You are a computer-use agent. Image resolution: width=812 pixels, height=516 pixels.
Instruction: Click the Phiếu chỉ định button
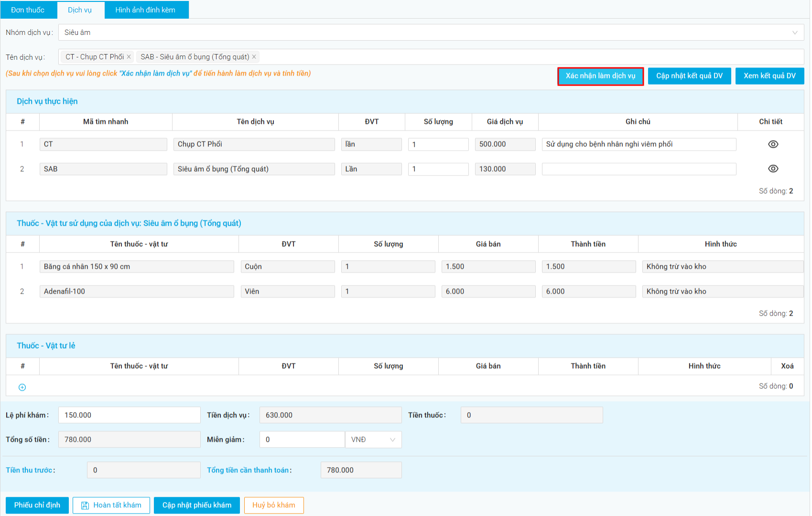[37, 505]
